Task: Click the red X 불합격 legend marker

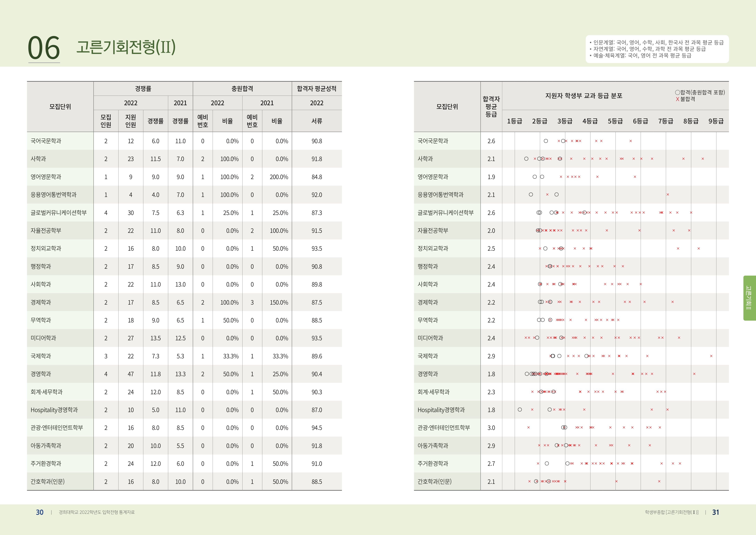Action: (x=677, y=99)
